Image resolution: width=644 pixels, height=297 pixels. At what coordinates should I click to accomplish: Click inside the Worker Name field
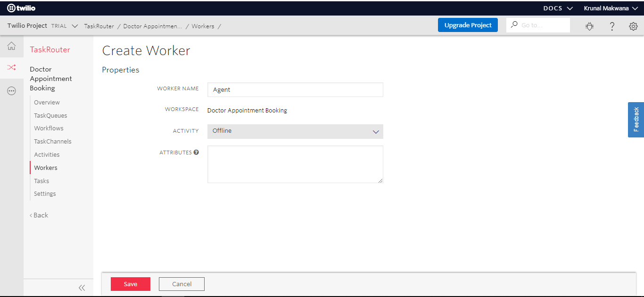[x=295, y=89]
